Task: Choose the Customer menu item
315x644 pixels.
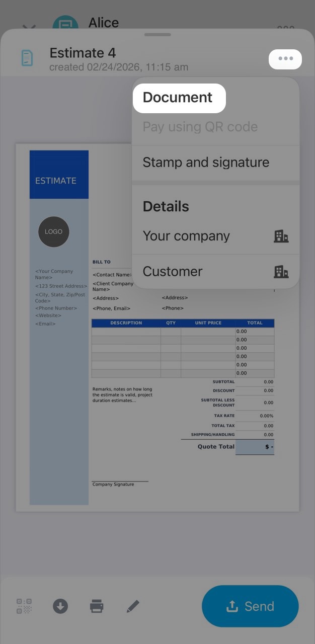Action: [x=173, y=272]
